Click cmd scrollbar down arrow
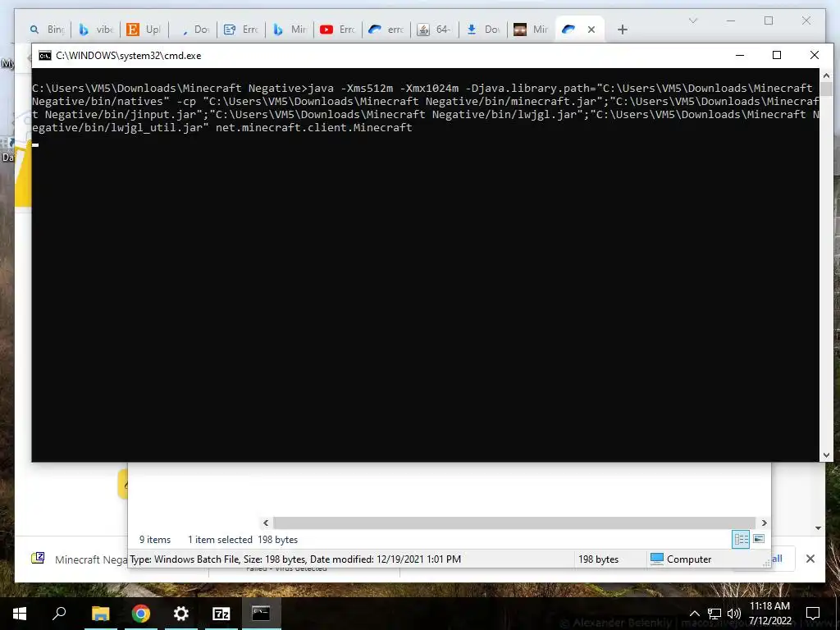 (826, 455)
